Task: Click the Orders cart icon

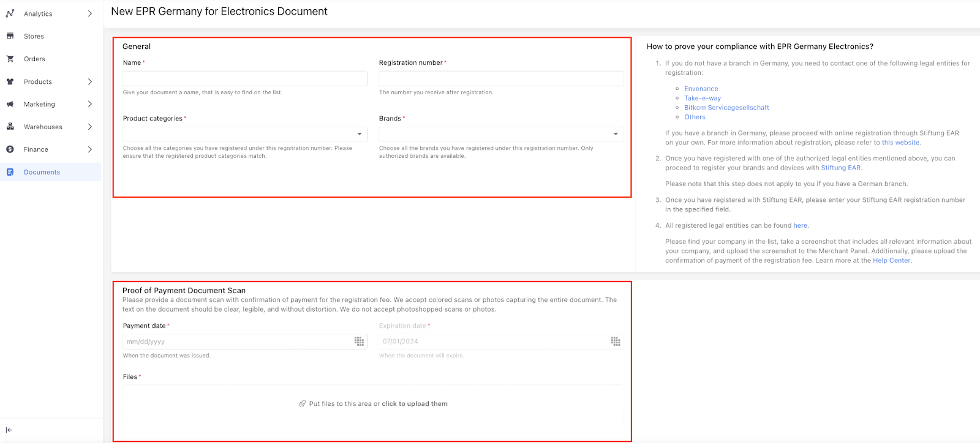Action: 10,59
